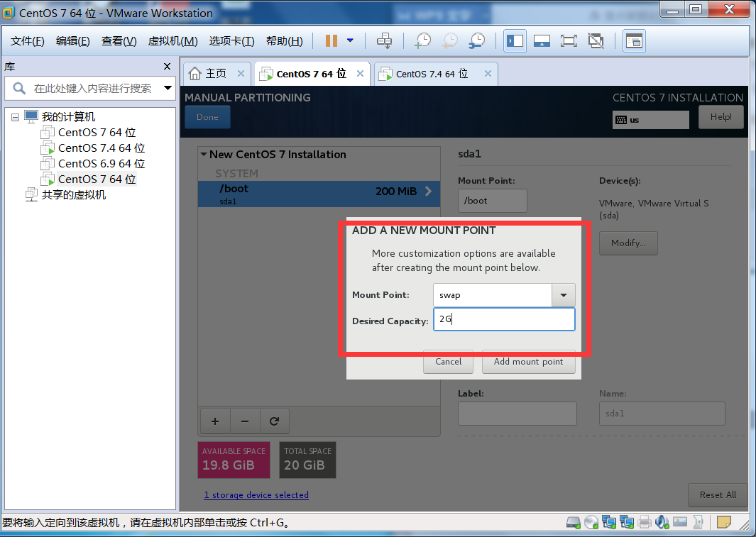
Task: Select the /boot sda1 partition row
Action: pos(319,194)
